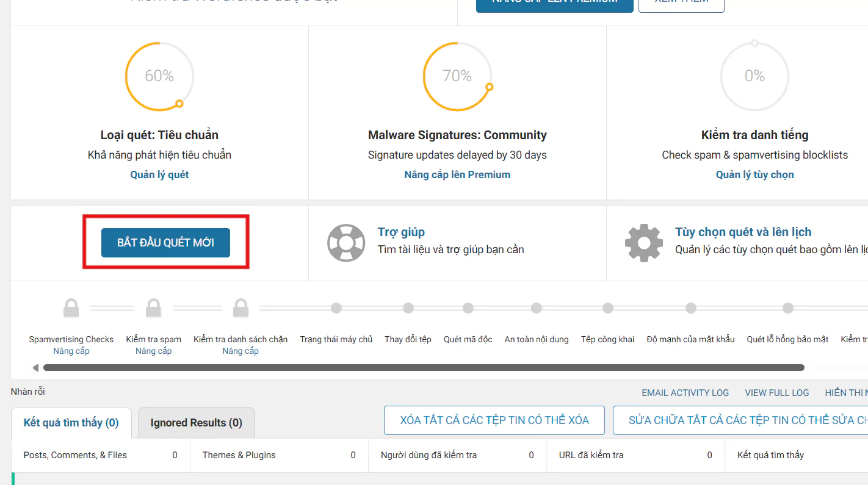Click the 70% malware signatures progress circle
Viewport: 868px width, 485px height.
click(x=457, y=76)
